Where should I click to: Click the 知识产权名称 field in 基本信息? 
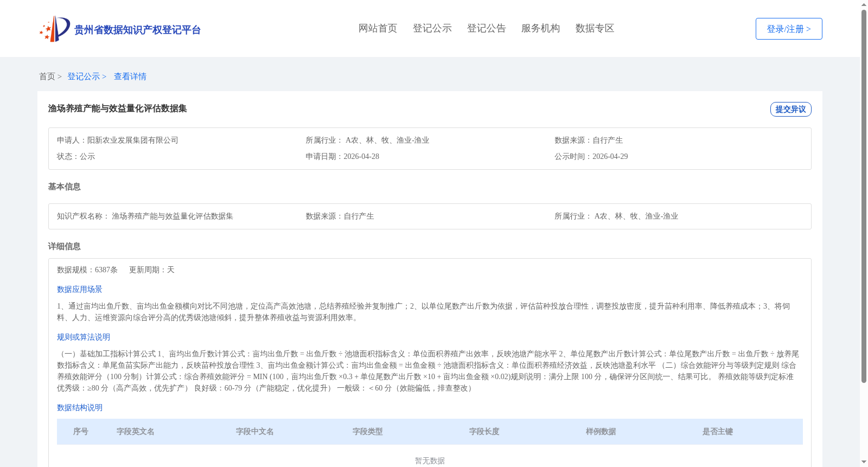tap(145, 216)
